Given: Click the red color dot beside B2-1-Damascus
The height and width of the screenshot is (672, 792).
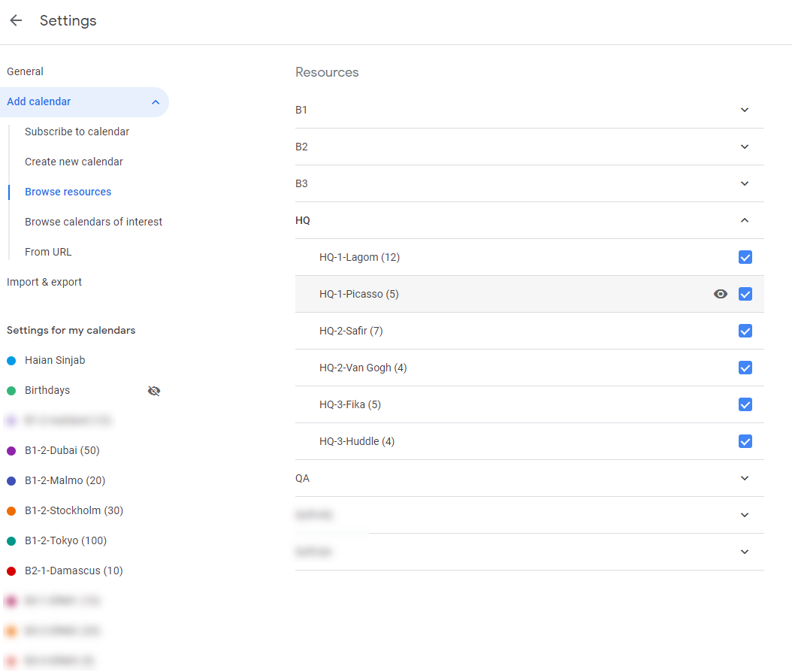Looking at the screenshot, I should point(13,571).
